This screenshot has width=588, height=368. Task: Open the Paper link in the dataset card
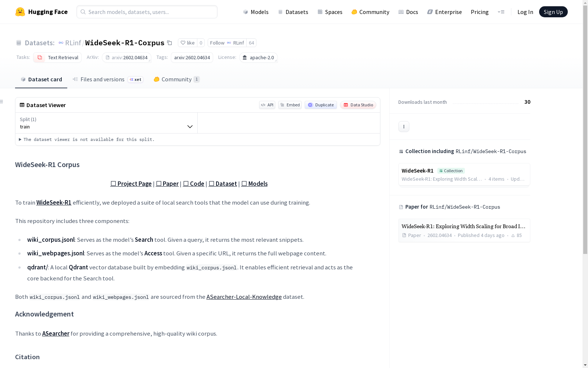[x=167, y=184]
